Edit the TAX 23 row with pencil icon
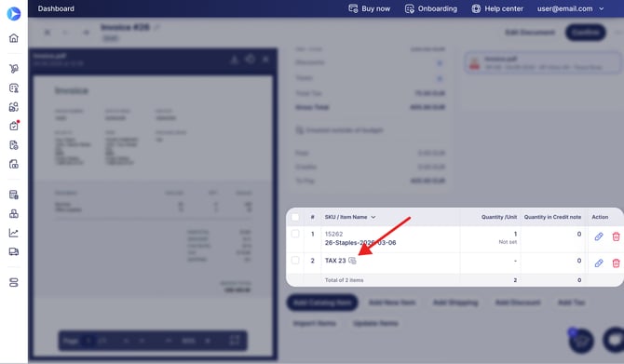The width and height of the screenshot is (624, 364). pyautogui.click(x=599, y=263)
